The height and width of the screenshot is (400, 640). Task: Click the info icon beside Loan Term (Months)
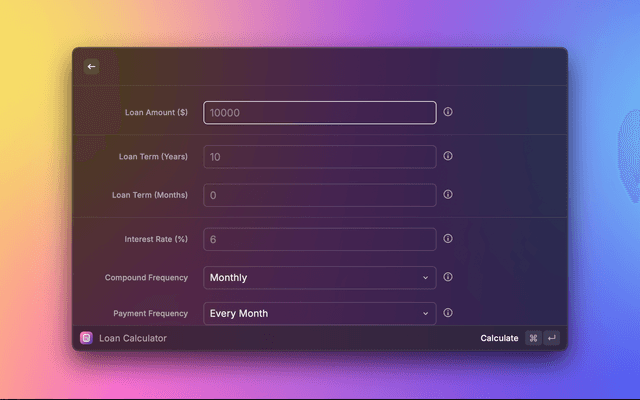(448, 195)
